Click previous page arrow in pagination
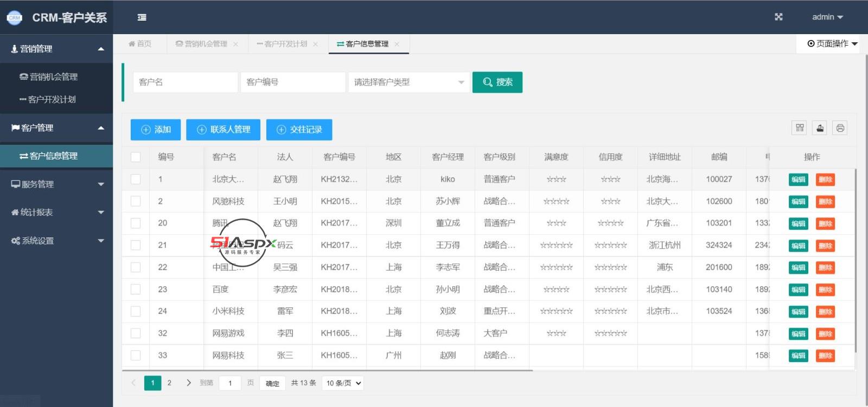This screenshot has height=407, width=868. [133, 383]
